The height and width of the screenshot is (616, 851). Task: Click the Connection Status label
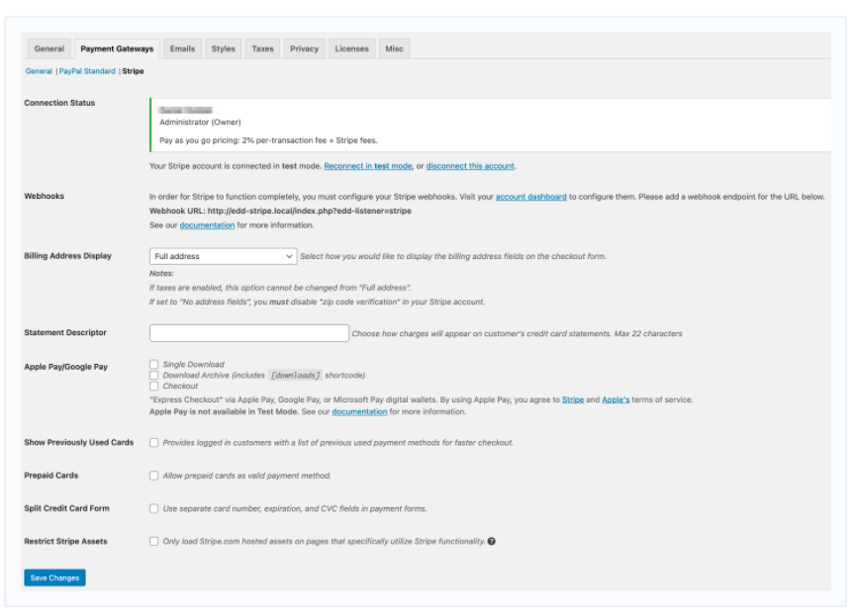coord(59,103)
